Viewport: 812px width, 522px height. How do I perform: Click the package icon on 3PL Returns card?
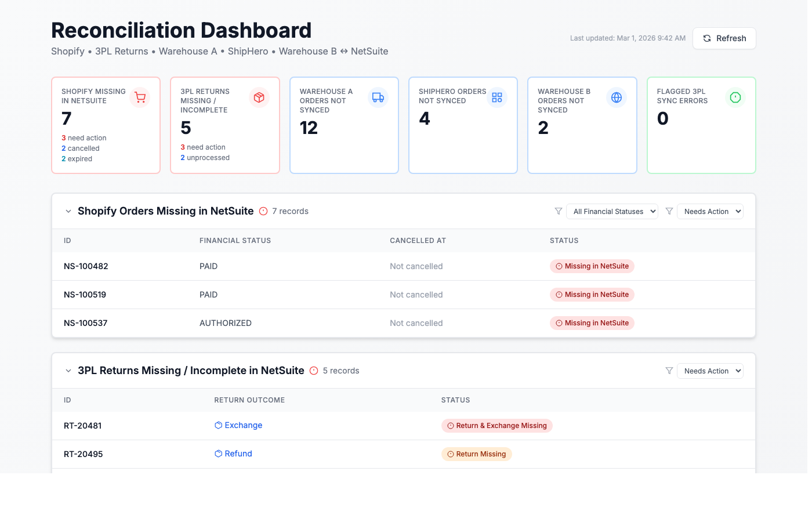tap(259, 97)
